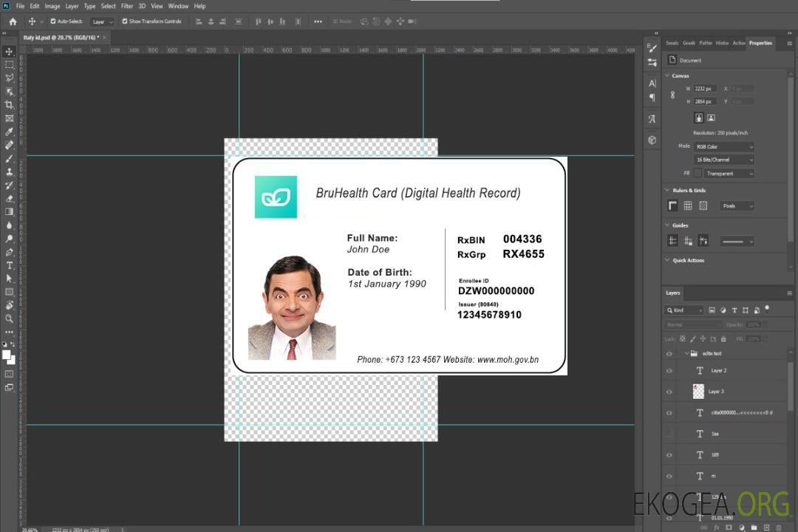Select the Clone Stamp tool
Image resolution: width=798 pixels, height=532 pixels.
(9, 171)
